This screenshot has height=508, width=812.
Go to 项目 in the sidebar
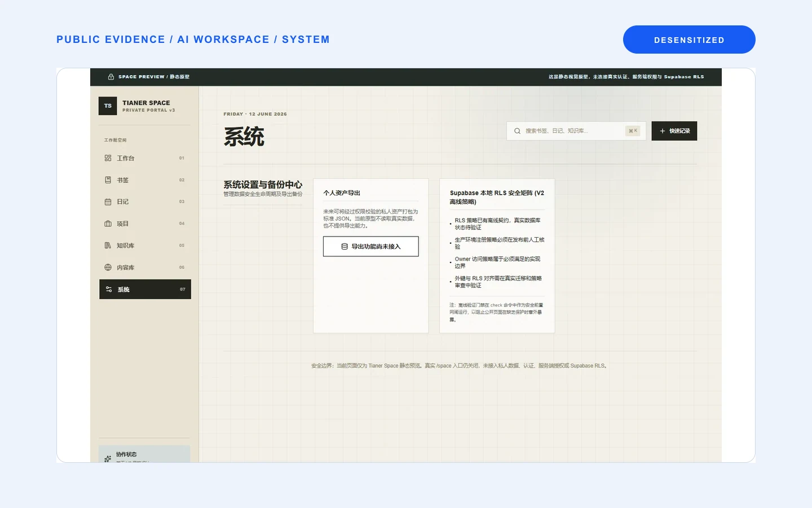coord(145,224)
